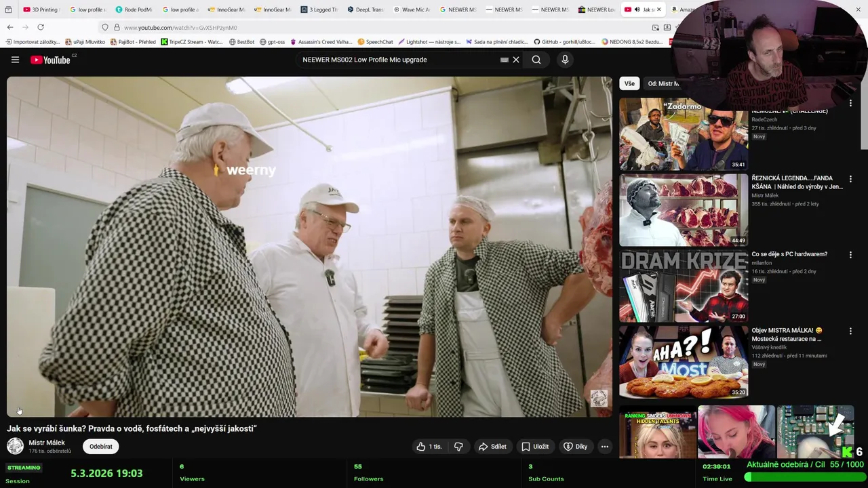Click the Odebírat subscribe button
This screenshot has width=868, height=488.
(101, 447)
